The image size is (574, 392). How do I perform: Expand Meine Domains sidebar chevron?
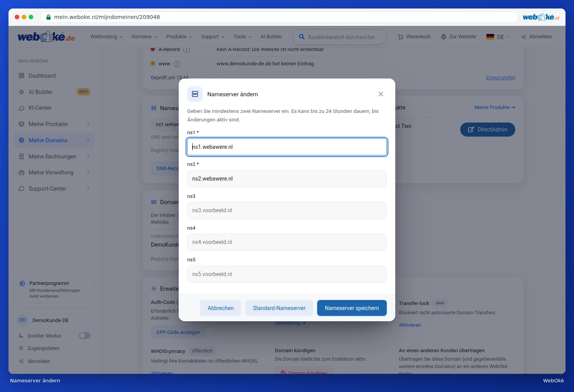click(88, 140)
